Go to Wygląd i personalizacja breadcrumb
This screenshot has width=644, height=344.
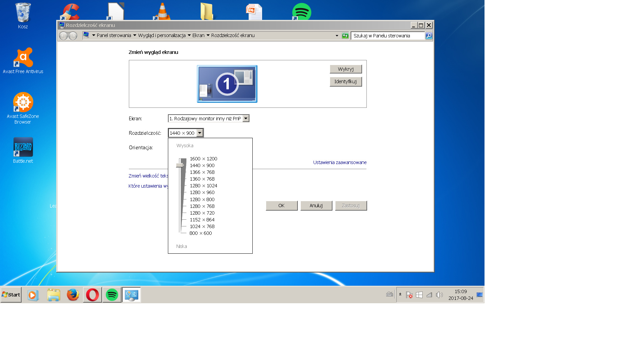click(162, 35)
